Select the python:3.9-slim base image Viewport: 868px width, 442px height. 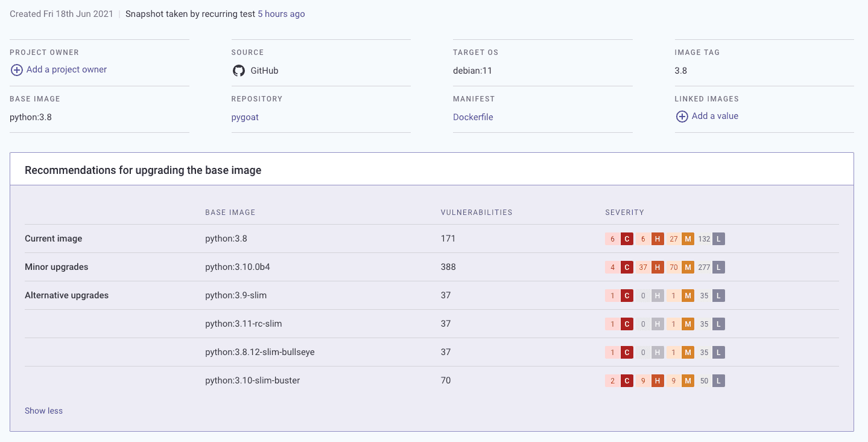click(236, 295)
